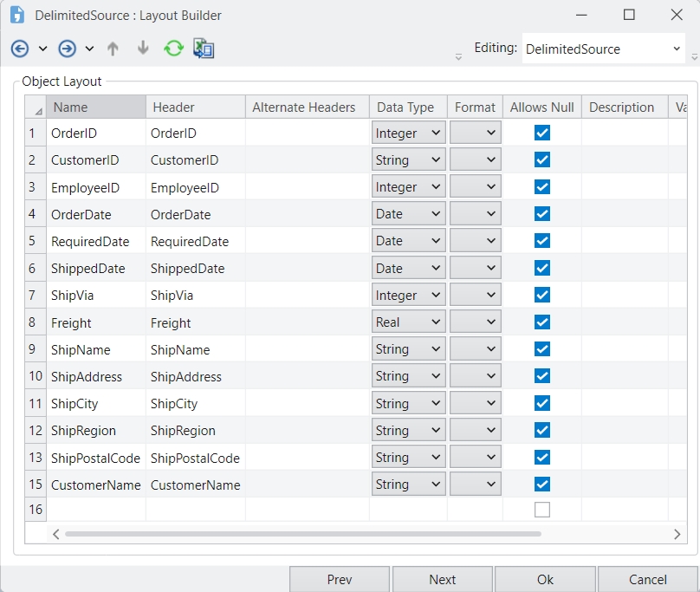Click the Excel export icon in toolbar
This screenshot has height=592, width=700.
[204, 49]
